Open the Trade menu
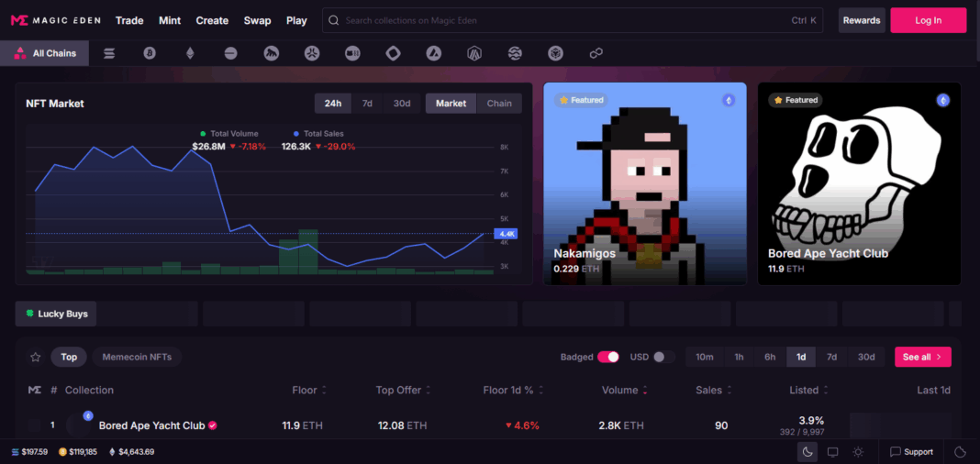The width and height of the screenshot is (980, 464). (129, 20)
